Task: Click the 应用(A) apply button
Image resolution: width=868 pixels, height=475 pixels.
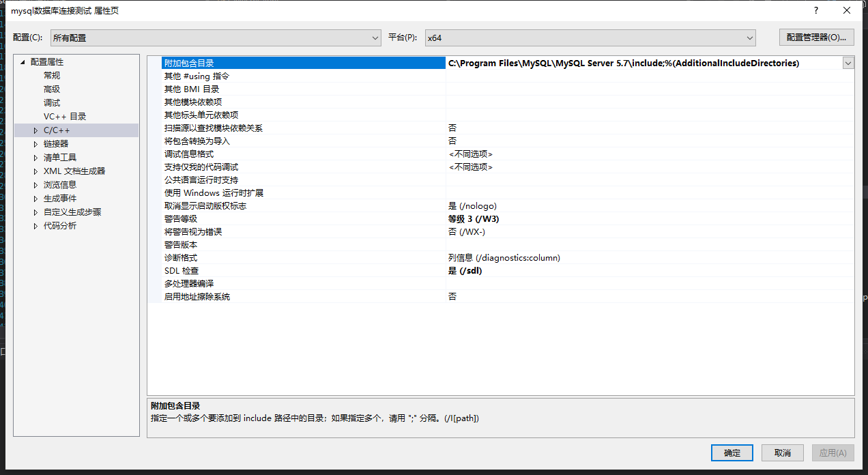Action: [x=833, y=452]
